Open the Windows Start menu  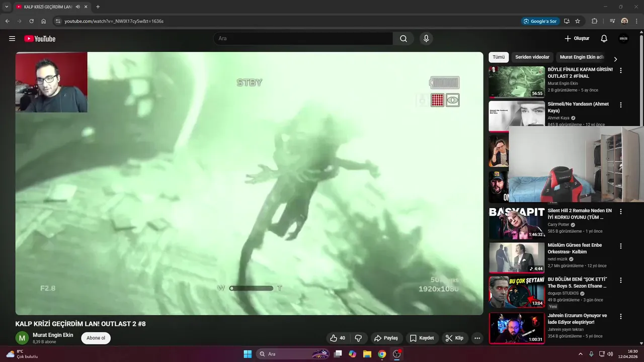(248, 354)
